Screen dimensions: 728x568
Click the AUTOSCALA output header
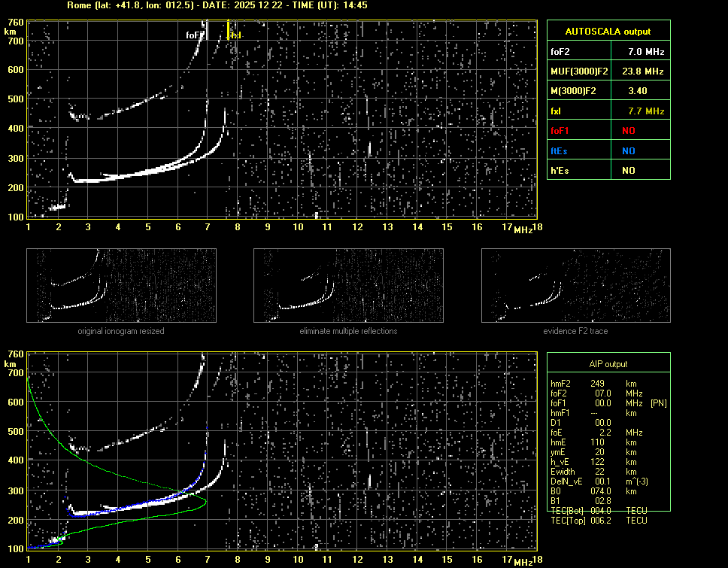click(608, 31)
